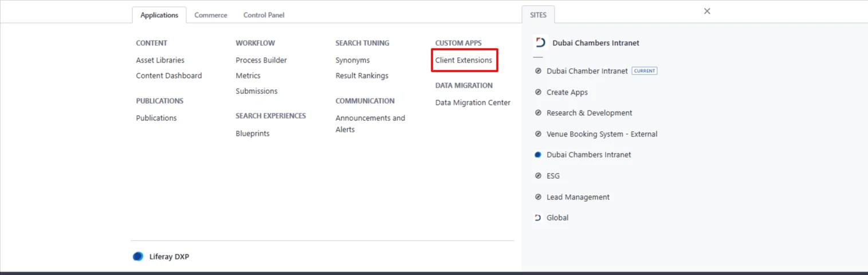Click the compass icon beside Venue Booking System
The width and height of the screenshot is (868, 275).
tap(538, 133)
